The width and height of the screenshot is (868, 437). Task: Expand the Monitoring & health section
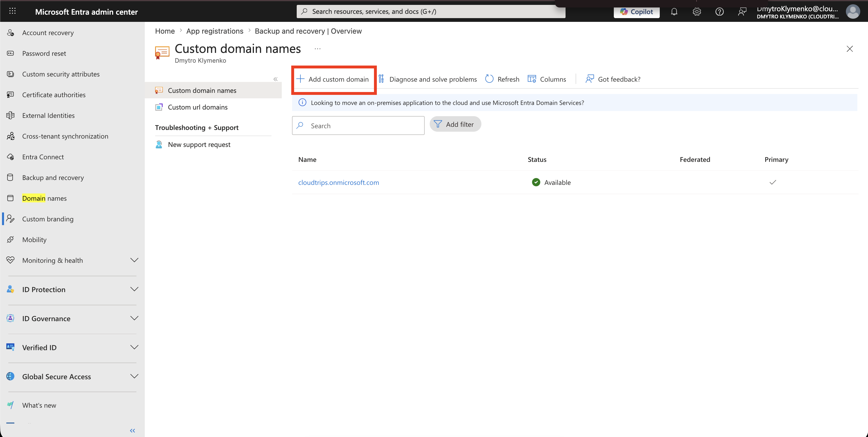(134, 260)
